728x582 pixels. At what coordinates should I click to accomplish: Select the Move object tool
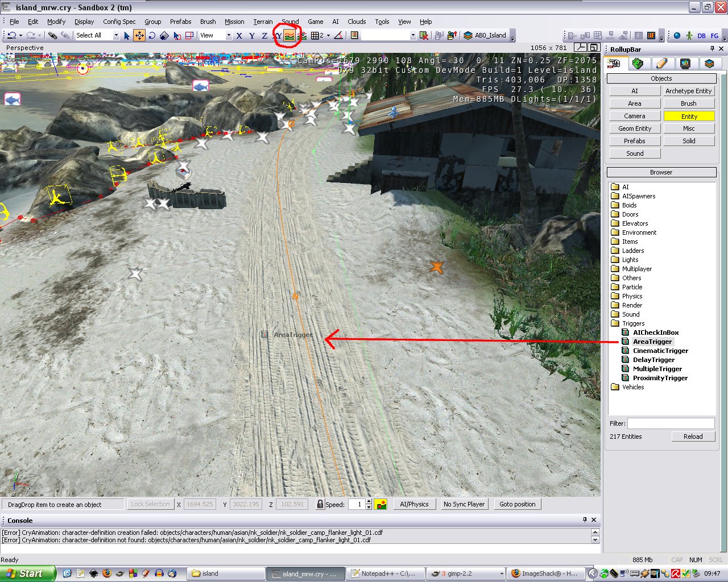[139, 35]
